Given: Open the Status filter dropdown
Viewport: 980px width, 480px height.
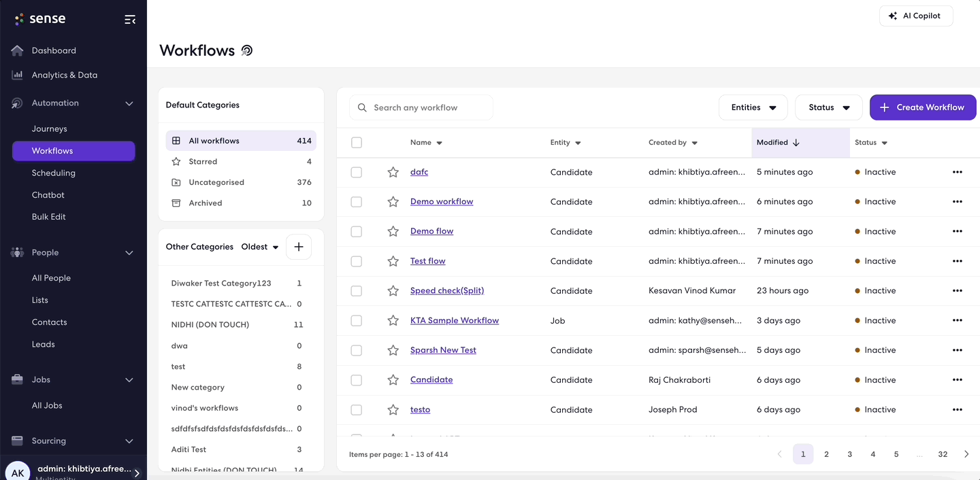Looking at the screenshot, I should [828, 107].
